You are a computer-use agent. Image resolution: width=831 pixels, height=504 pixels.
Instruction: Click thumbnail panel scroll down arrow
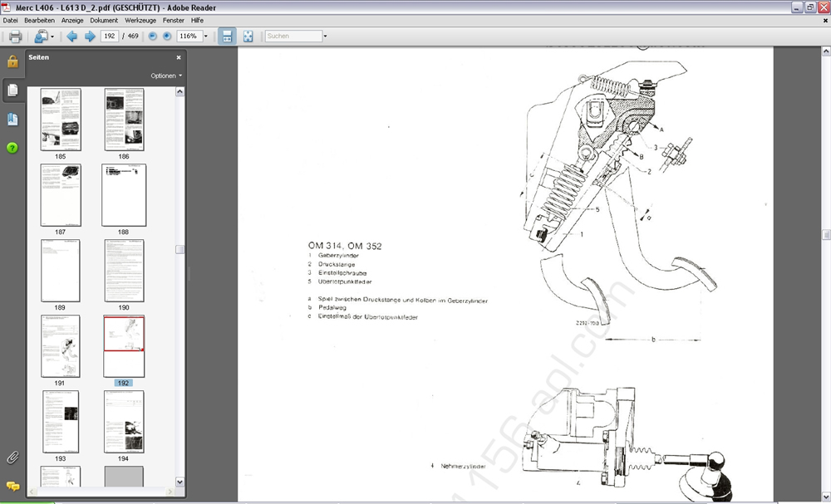[179, 482]
